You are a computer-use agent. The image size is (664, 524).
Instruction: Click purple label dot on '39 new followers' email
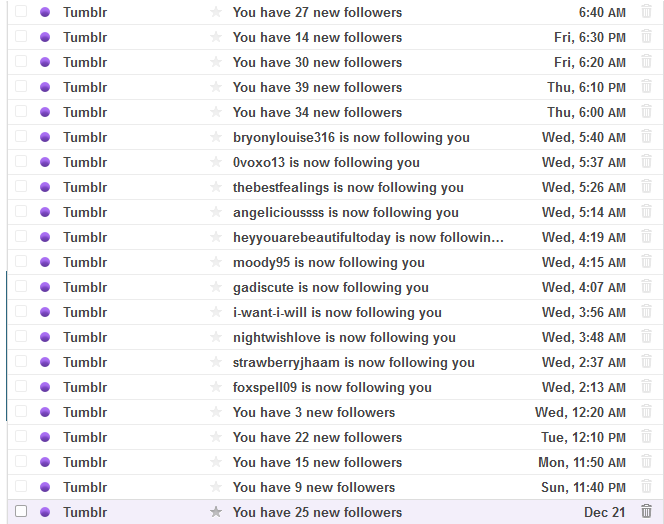(44, 87)
